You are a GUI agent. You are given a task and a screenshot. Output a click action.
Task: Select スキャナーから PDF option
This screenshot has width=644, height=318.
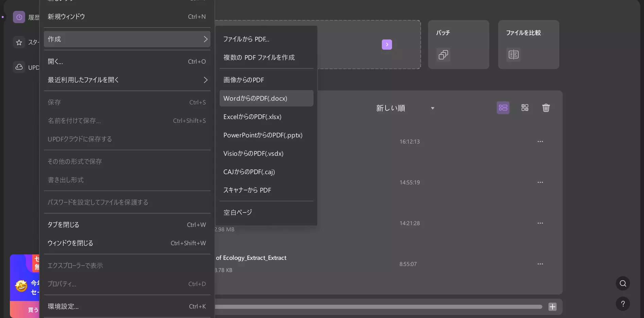(267, 190)
